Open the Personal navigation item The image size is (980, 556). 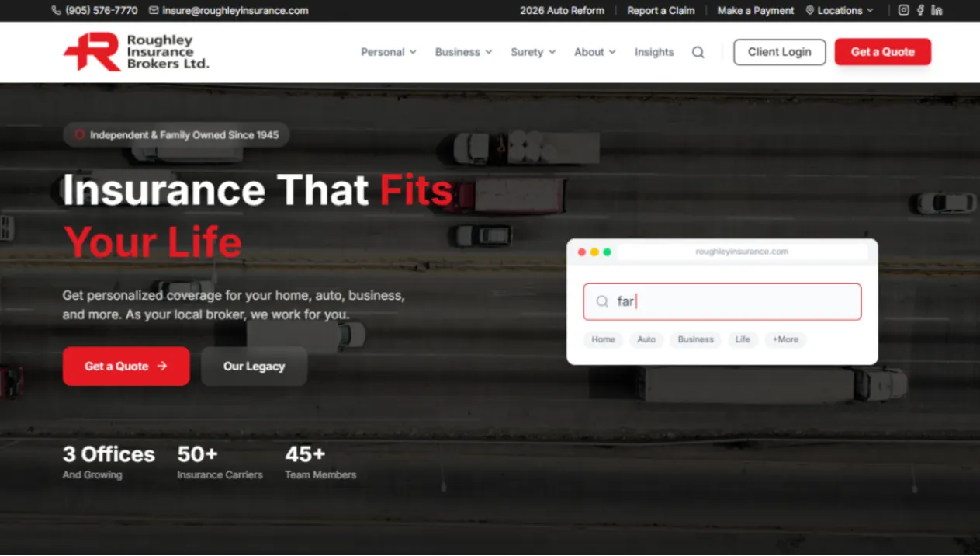point(383,52)
